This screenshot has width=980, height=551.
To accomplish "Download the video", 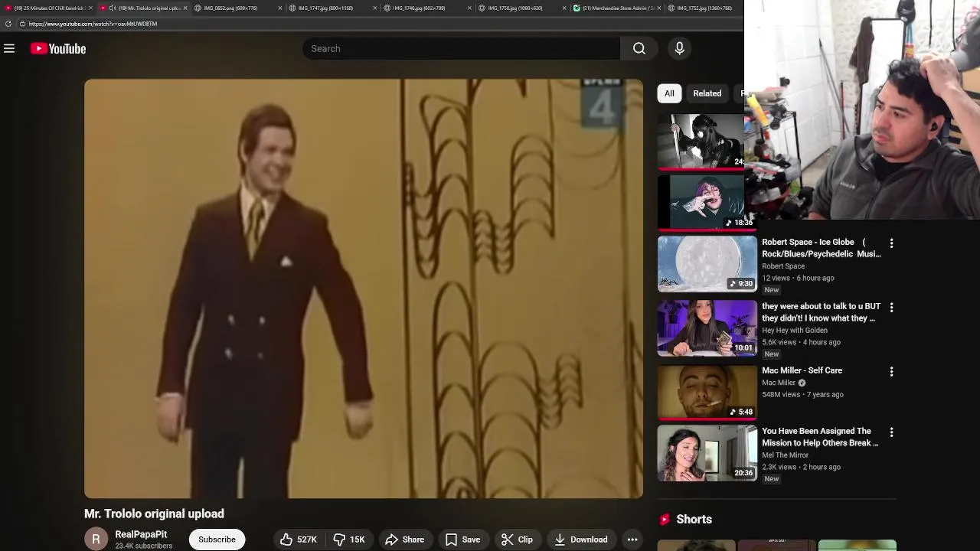I will click(x=581, y=540).
